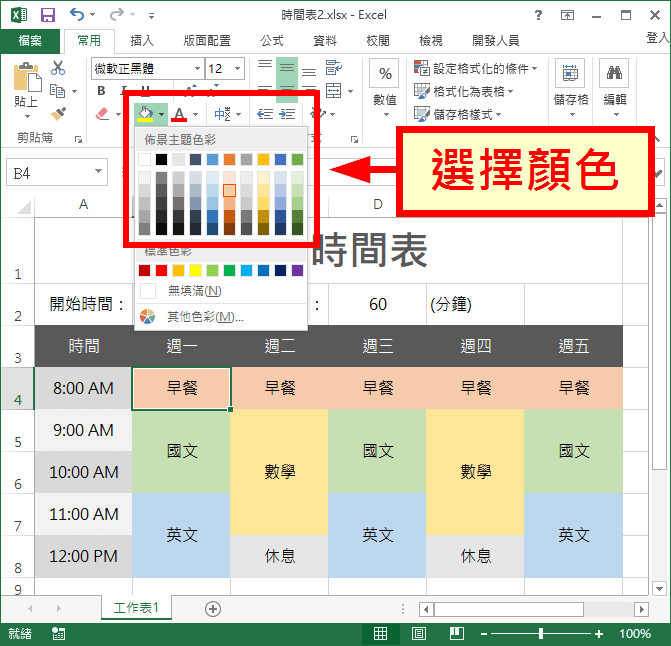The width and height of the screenshot is (671, 646).
Task: Pick the standard yellow color swatch
Action: coord(195,270)
